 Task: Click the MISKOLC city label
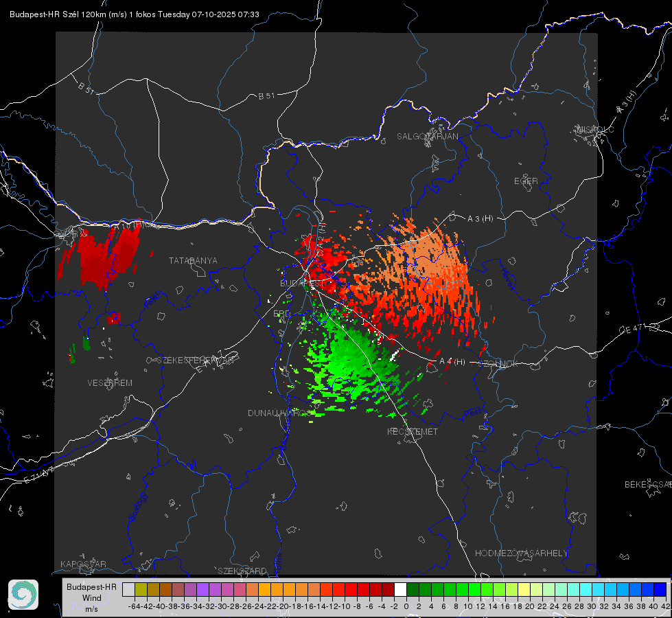click(595, 129)
